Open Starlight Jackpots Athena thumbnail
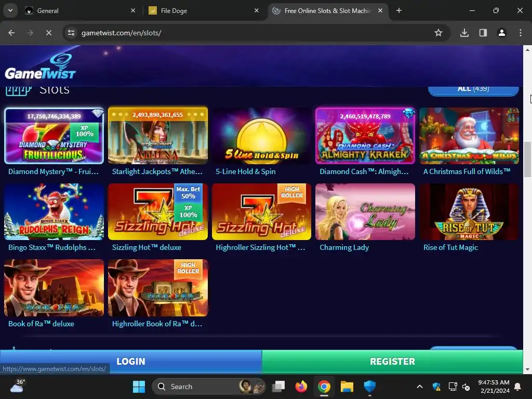Screen dimensions: 532x399 click(x=158, y=136)
